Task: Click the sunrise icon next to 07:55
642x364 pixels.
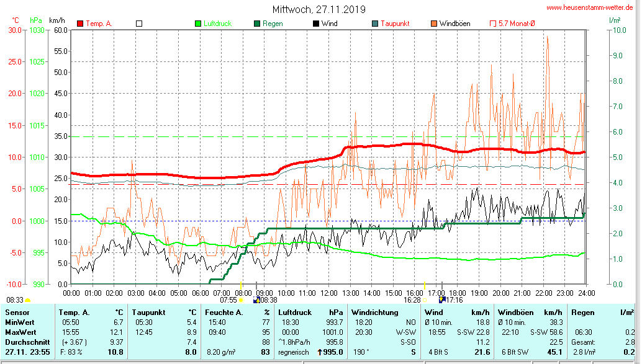Action: [x=242, y=300]
